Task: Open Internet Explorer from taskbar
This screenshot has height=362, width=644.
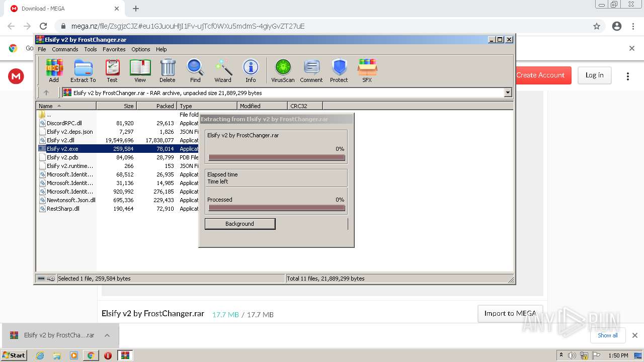Action: 40,355
